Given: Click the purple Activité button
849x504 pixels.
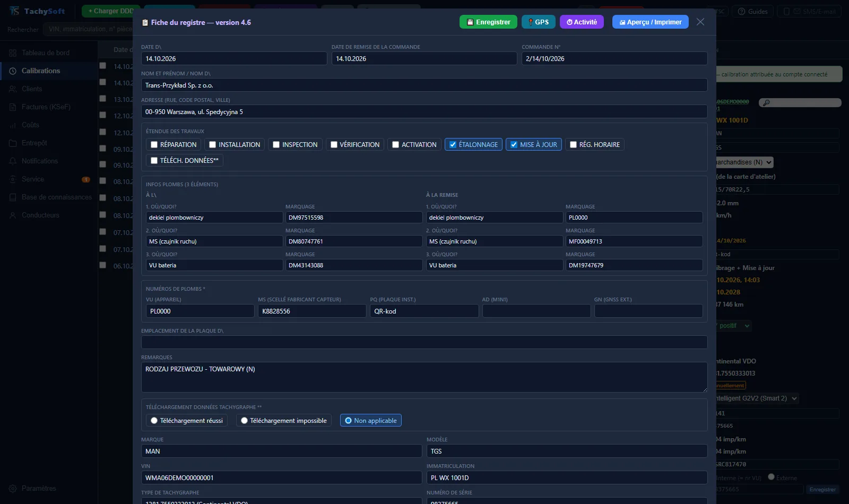Looking at the screenshot, I should 582,22.
